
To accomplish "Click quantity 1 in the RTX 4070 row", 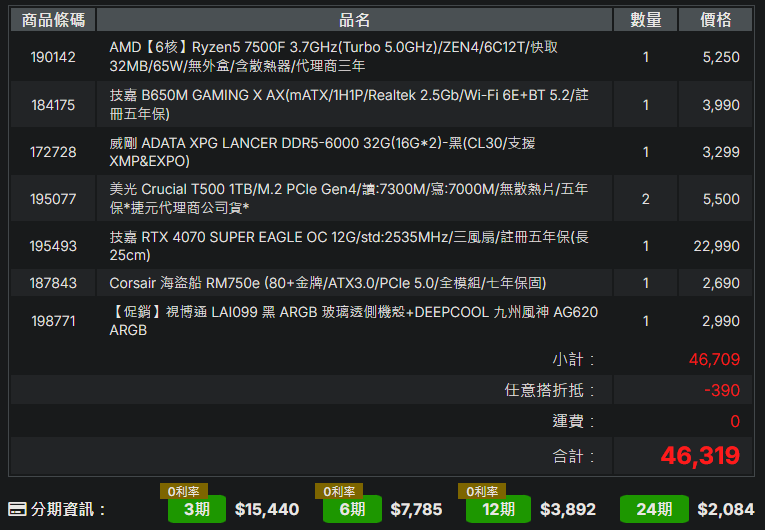I will [645, 246].
